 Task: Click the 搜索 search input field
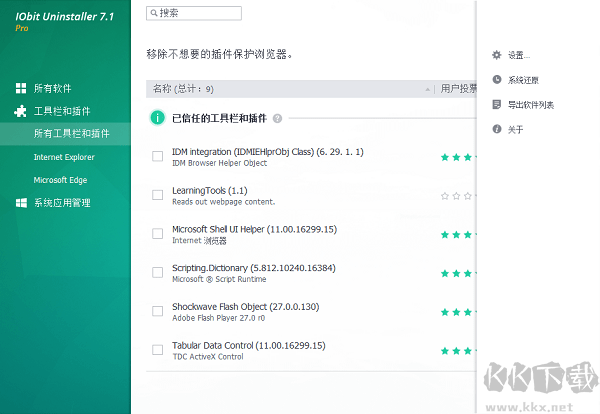point(194,13)
